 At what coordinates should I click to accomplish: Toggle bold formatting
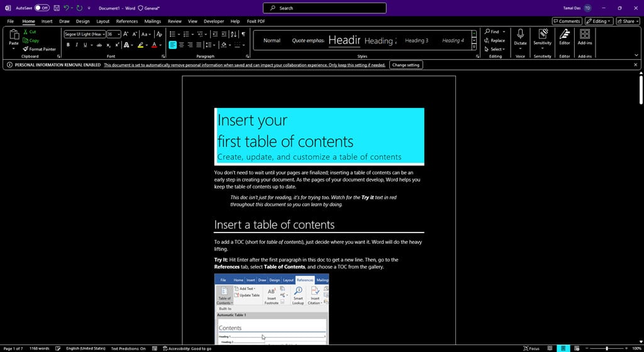click(x=68, y=45)
